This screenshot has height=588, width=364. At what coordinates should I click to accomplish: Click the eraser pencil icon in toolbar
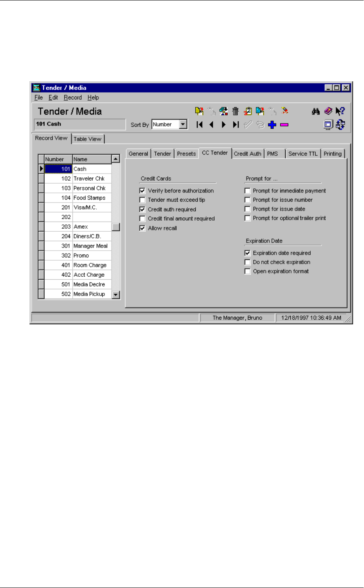coord(284,111)
